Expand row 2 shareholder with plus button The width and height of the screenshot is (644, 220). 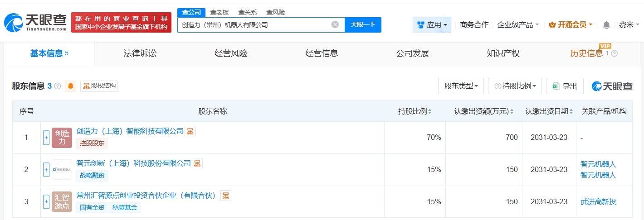coord(46,170)
